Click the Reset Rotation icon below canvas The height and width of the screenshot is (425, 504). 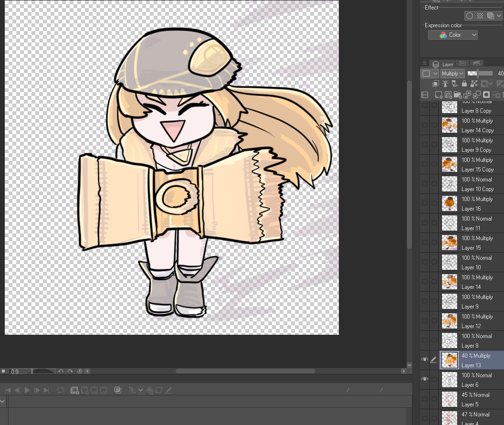click(80, 371)
